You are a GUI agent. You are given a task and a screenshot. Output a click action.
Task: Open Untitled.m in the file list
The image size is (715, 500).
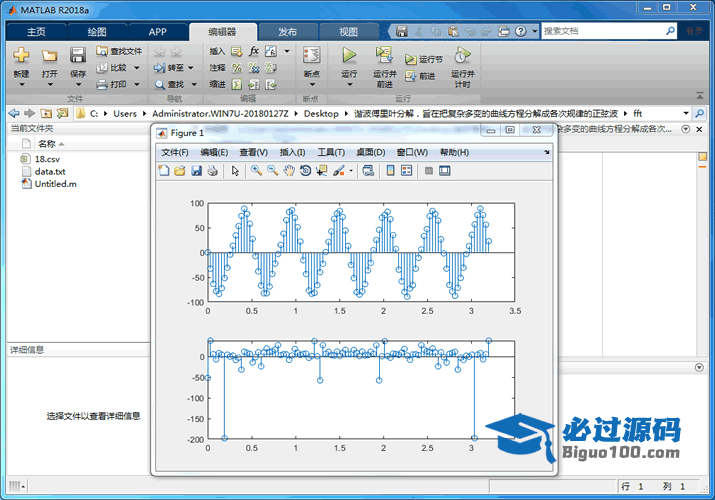pos(55,185)
